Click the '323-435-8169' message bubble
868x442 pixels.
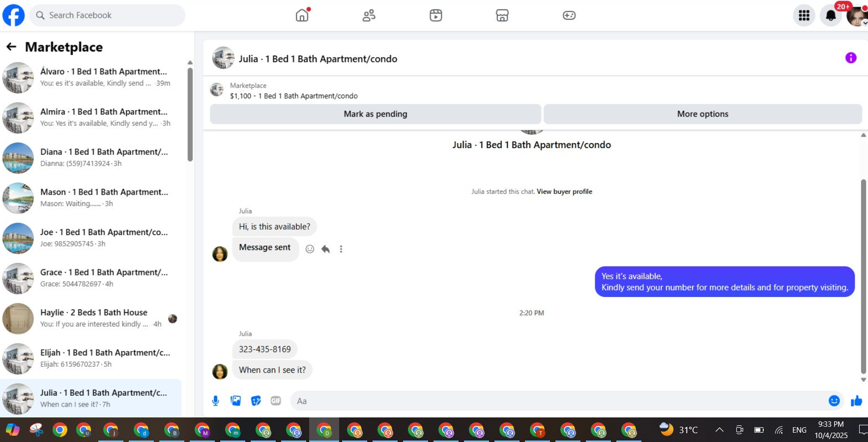click(265, 349)
